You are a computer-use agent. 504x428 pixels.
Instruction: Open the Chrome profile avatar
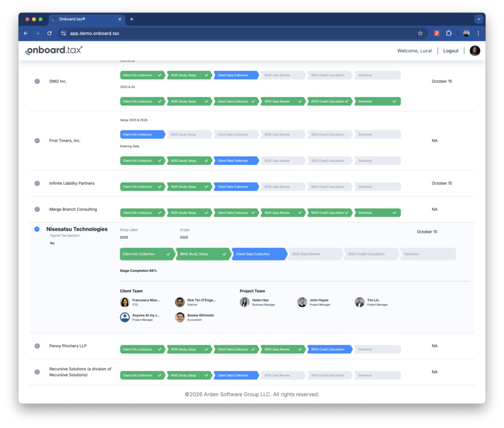[467, 33]
